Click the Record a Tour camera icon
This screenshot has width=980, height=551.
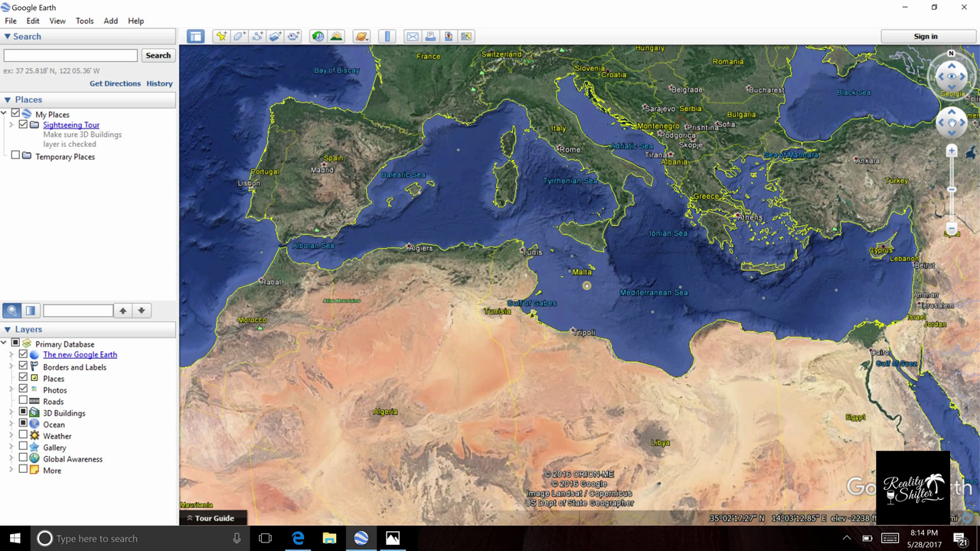(x=293, y=37)
